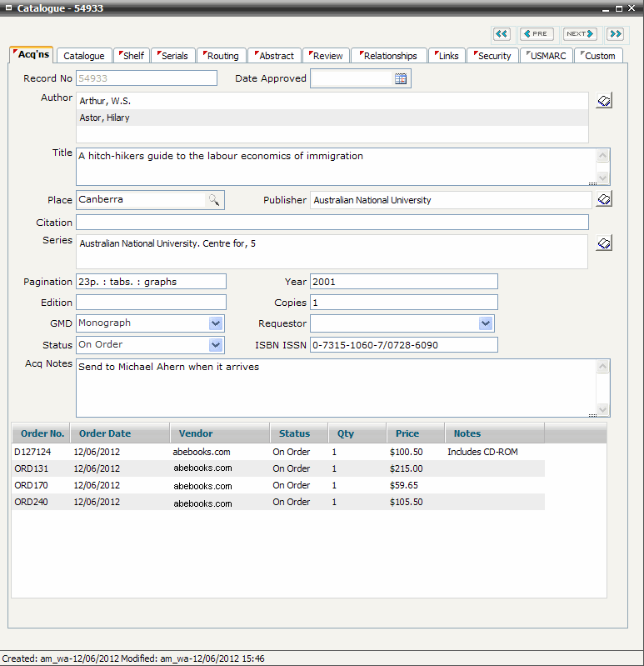Click the Author lookup icon
644x666 pixels.
click(605, 101)
